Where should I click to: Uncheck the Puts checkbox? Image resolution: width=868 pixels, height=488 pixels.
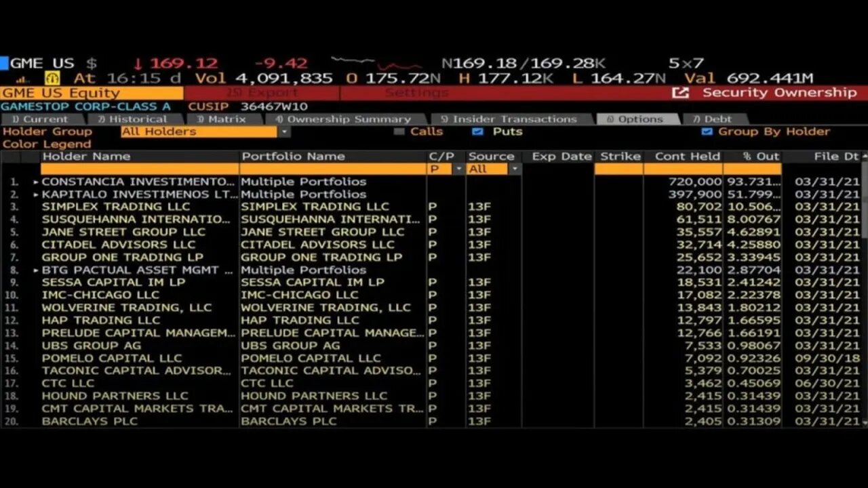[x=477, y=131]
